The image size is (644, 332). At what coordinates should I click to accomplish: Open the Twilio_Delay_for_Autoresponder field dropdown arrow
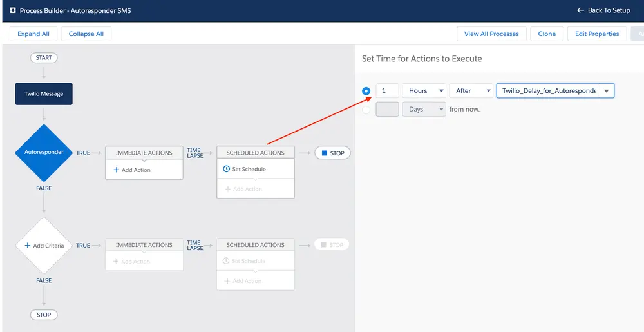pyautogui.click(x=606, y=91)
